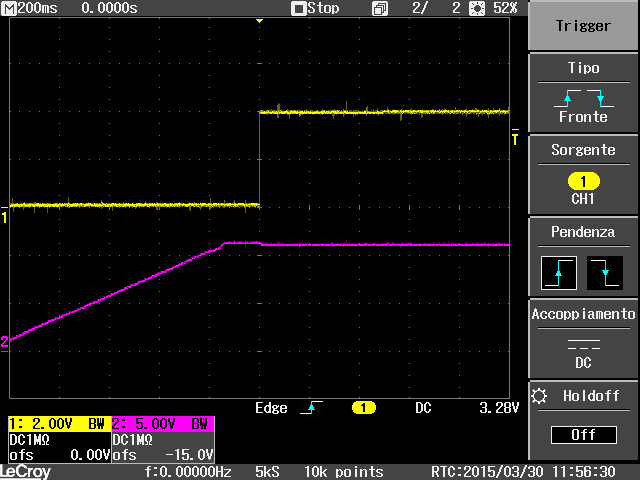Click the channel 2 magenta ground marker

pyautogui.click(x=4, y=343)
